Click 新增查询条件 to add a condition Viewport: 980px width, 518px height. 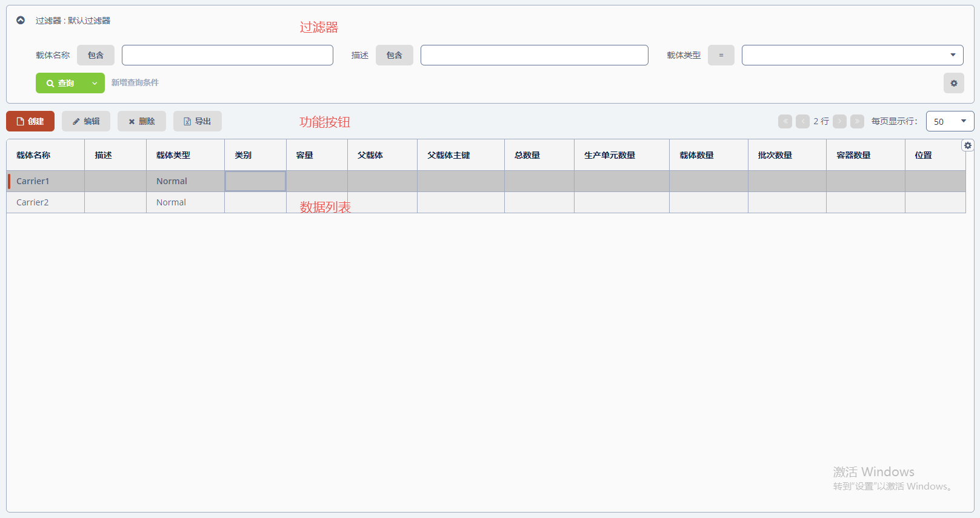135,82
